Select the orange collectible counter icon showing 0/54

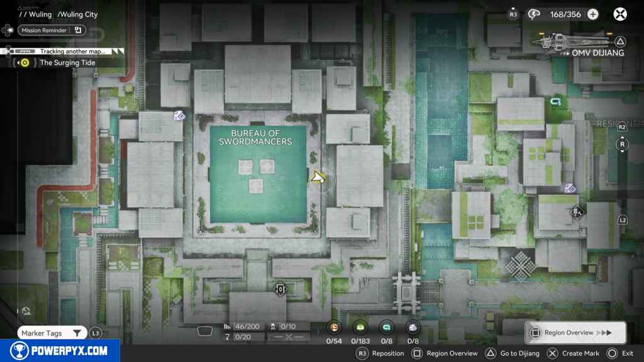[335, 327]
